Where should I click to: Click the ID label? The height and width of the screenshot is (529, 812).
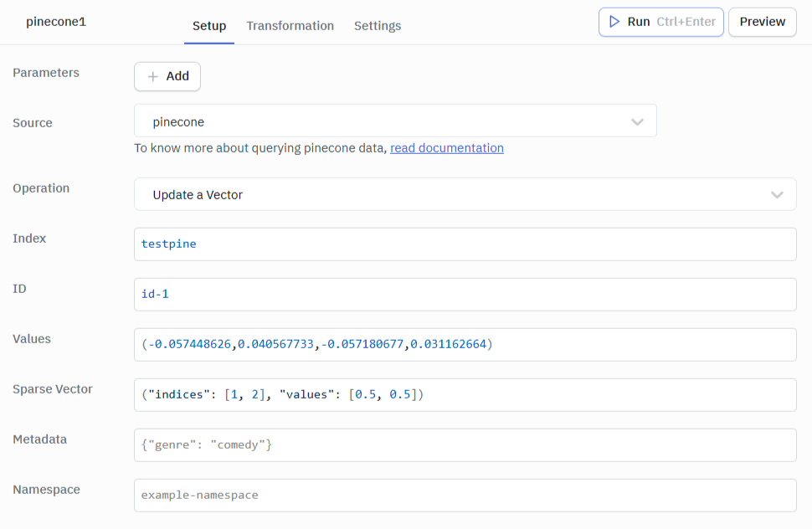[20, 288]
